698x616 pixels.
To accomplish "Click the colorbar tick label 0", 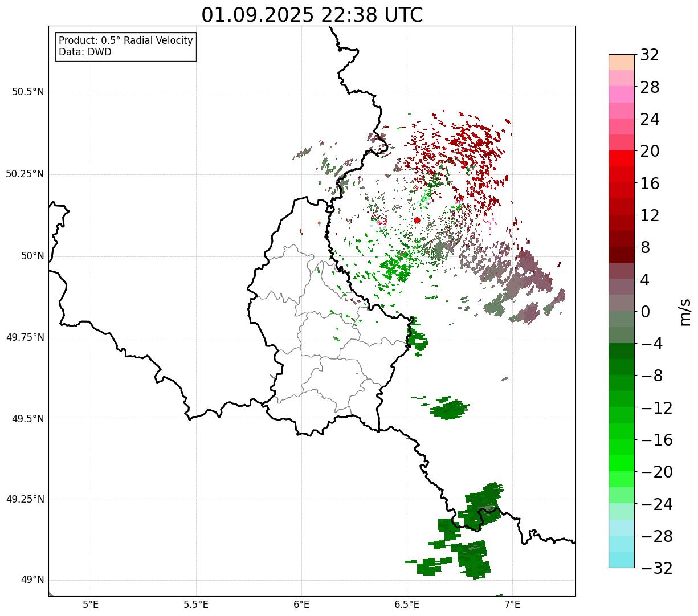I will tap(645, 312).
